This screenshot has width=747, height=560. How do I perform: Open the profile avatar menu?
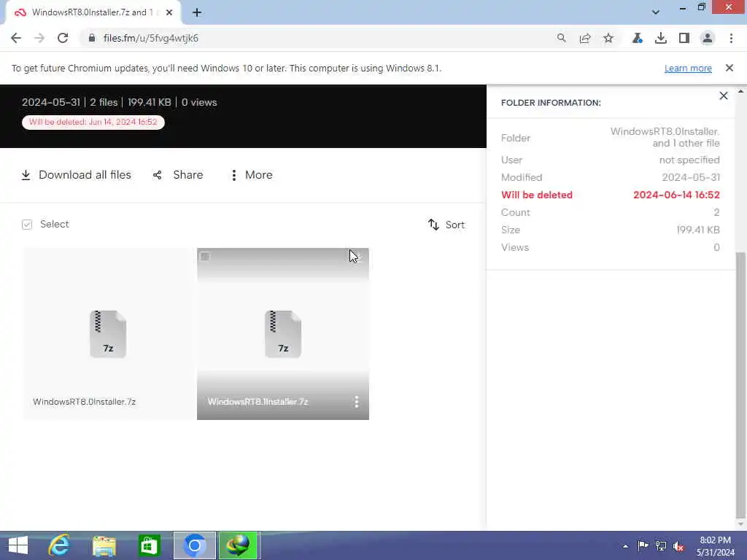[708, 38]
